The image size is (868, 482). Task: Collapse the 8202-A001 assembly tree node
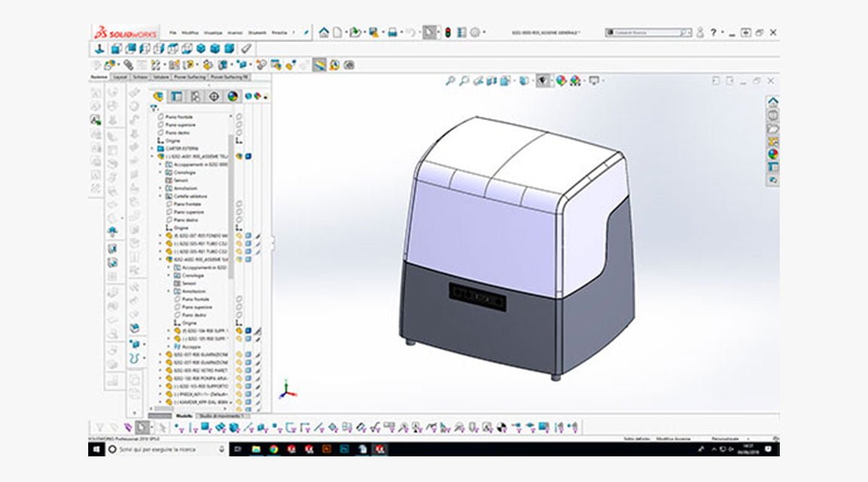pos(153,157)
